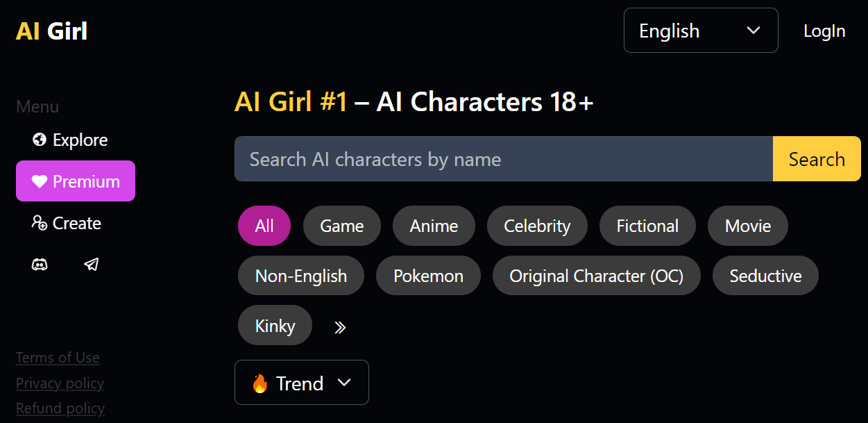The width and height of the screenshot is (868, 423).
Task: Choose the Fictional category chip
Action: tap(647, 226)
